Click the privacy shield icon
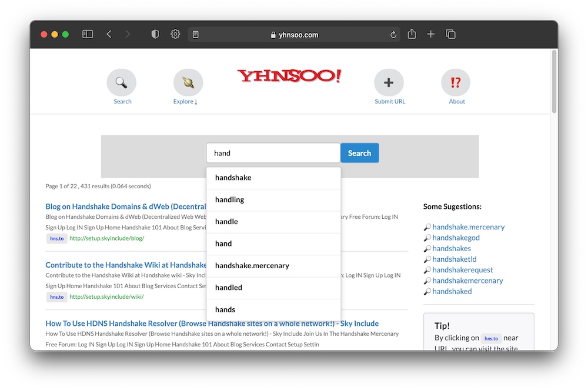Image resolution: width=588 pixels, height=390 pixels. tap(155, 35)
